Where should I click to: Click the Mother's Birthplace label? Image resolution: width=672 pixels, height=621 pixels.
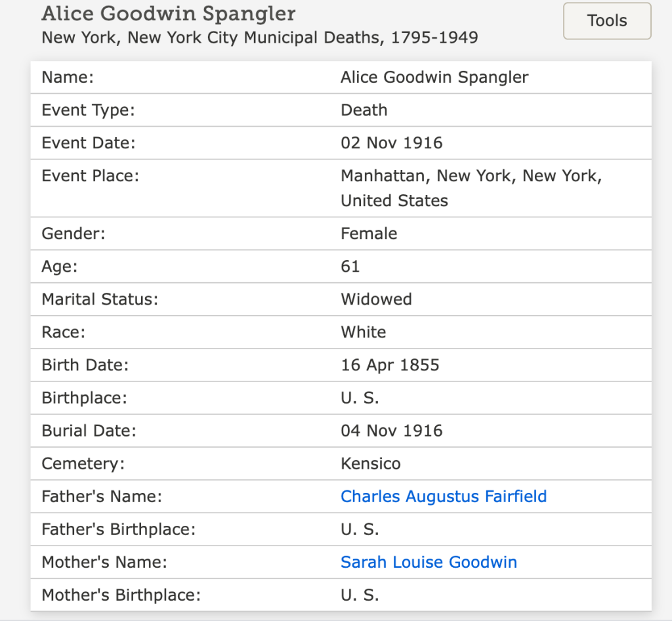(x=121, y=595)
